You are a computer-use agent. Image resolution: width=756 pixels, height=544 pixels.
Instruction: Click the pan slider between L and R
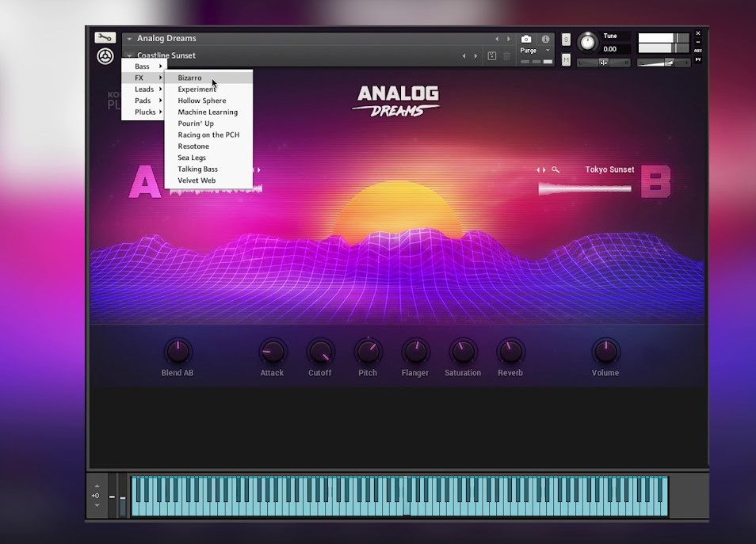603,63
